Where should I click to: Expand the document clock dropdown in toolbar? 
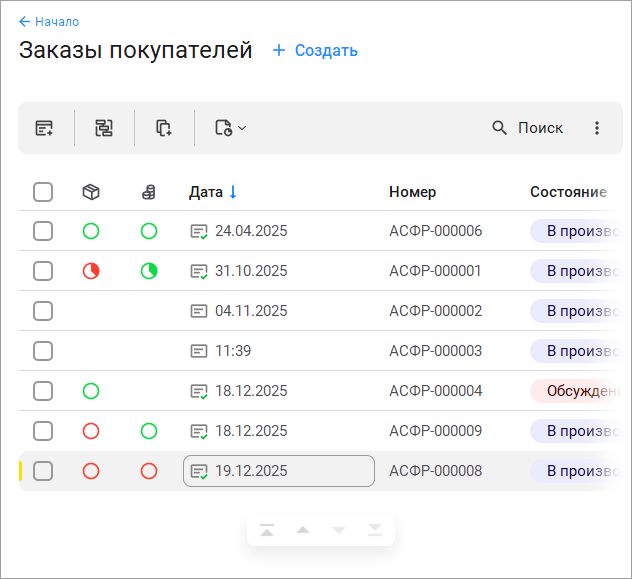230,128
